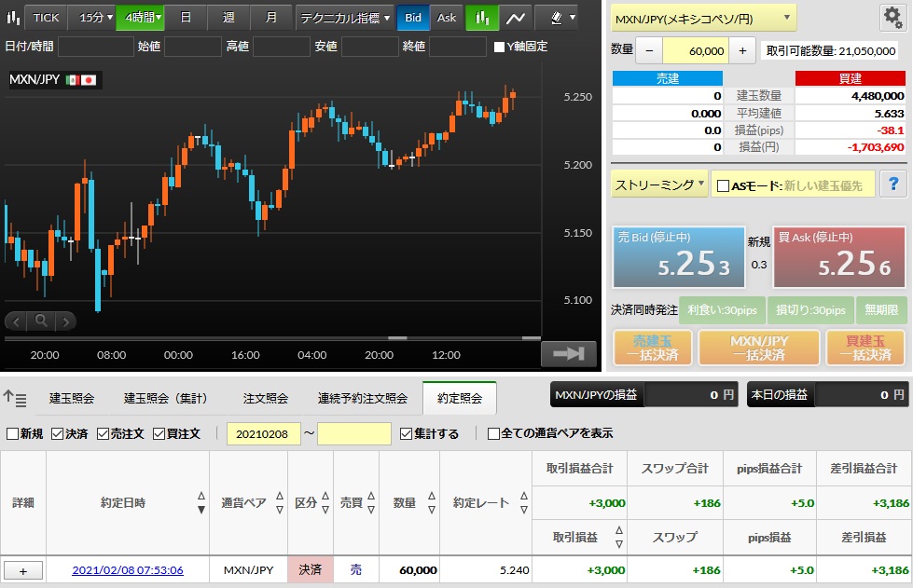
Task: Toggle Y軸固定 checkbox
Action: [499, 48]
